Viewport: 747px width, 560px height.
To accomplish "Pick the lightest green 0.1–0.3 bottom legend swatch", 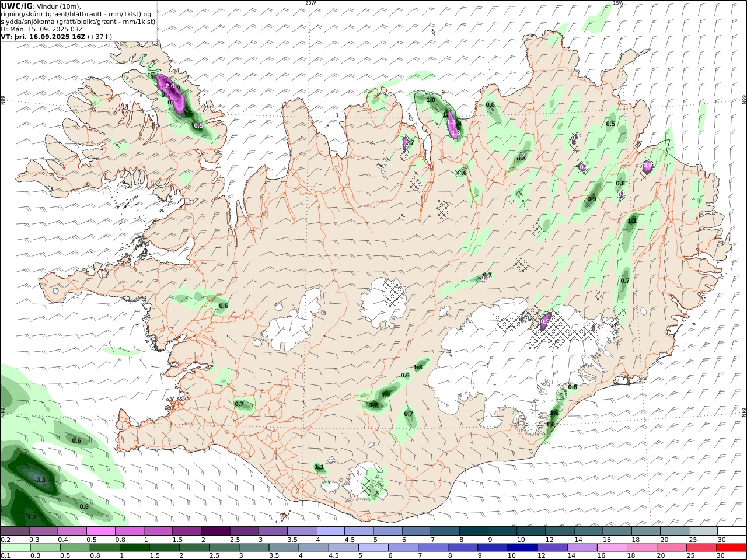I will click(x=15, y=548).
